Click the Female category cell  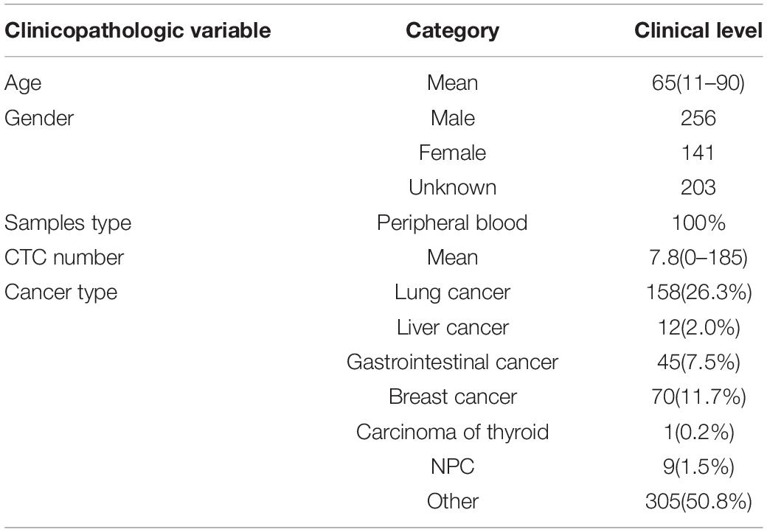[x=453, y=153]
